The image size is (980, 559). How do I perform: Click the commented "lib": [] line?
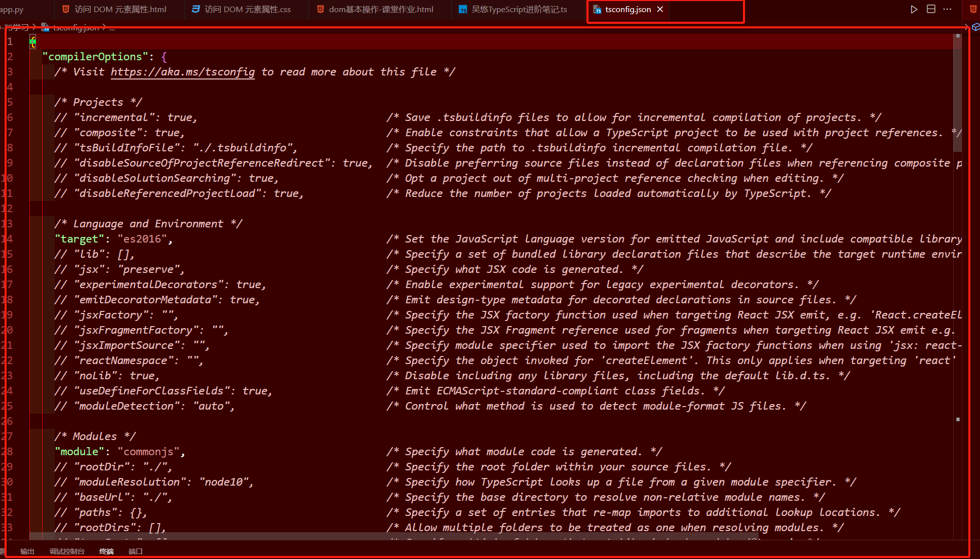click(95, 254)
